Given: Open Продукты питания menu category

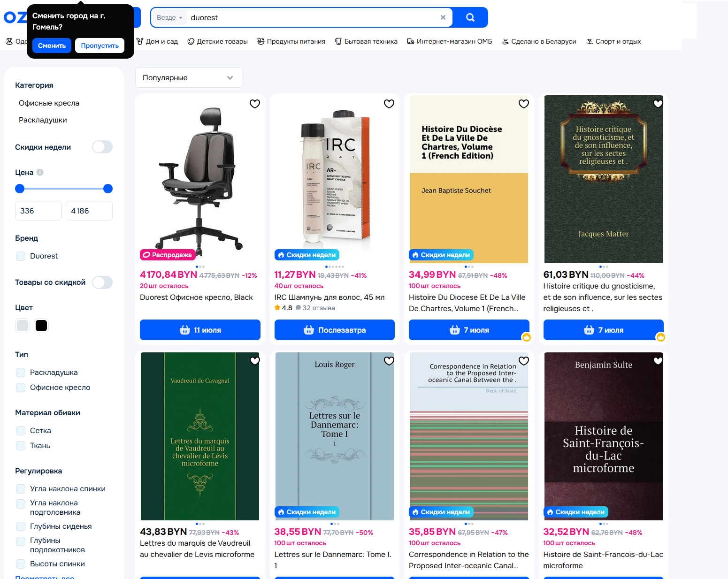Looking at the screenshot, I should click(291, 41).
